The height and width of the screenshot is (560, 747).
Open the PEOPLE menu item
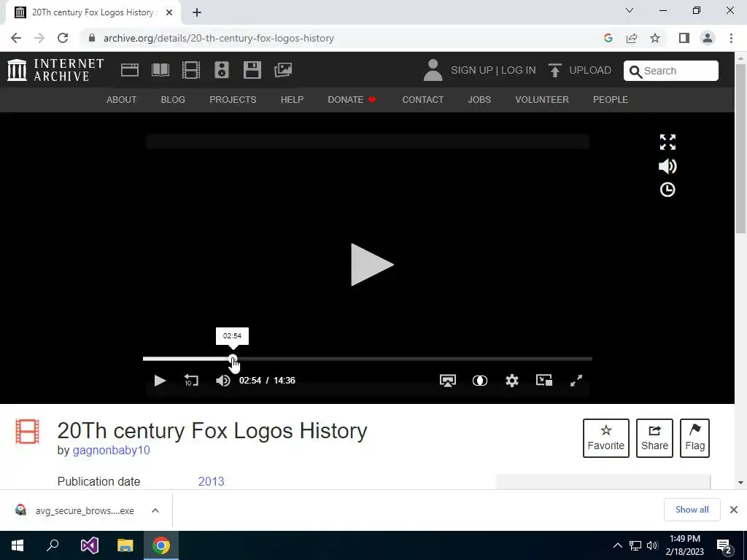click(611, 99)
